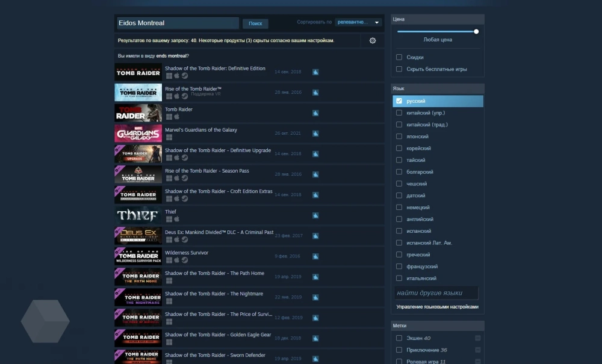Click macOS icon under Tomb Raider result
Screen dimensions: 602x364
click(x=177, y=117)
